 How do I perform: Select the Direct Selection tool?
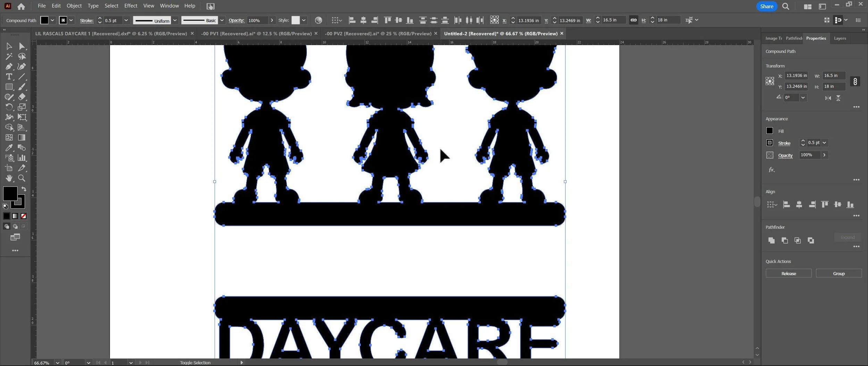pyautogui.click(x=22, y=46)
